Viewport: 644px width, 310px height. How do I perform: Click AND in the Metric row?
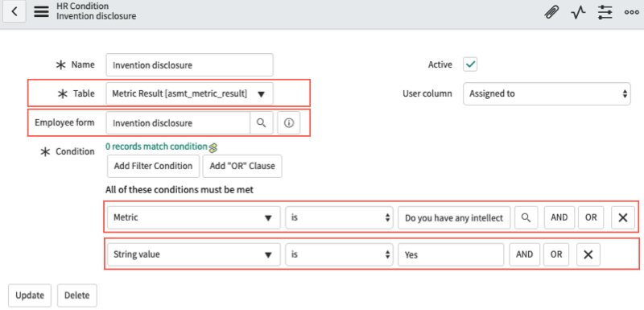click(559, 217)
